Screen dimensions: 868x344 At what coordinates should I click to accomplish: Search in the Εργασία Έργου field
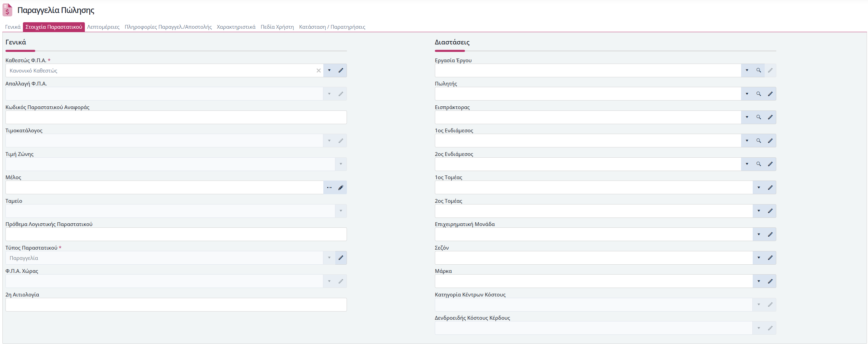pyautogui.click(x=759, y=70)
